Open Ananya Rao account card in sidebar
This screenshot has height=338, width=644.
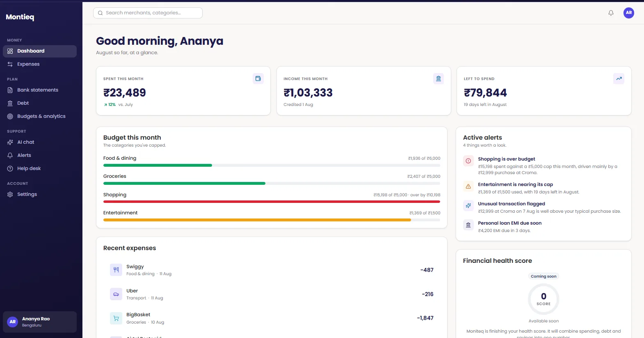[40, 322]
